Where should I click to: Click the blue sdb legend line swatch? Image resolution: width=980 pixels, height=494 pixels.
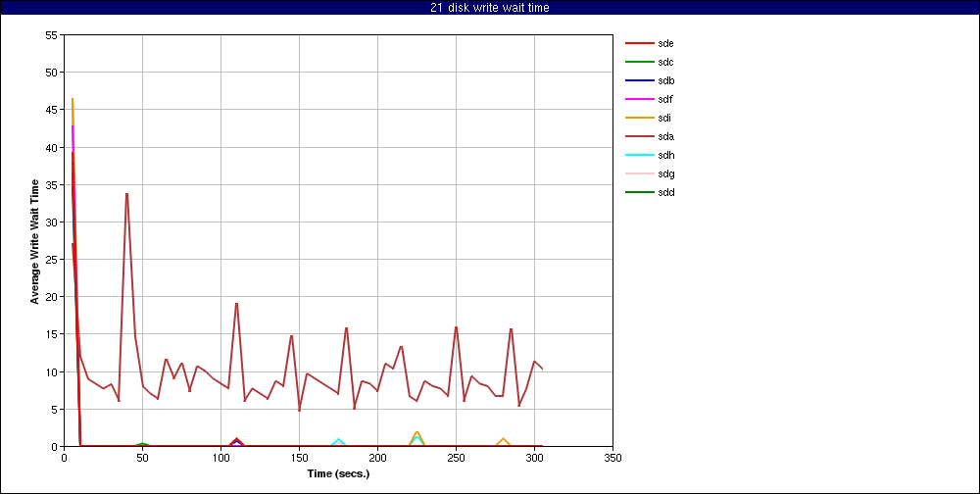point(639,80)
